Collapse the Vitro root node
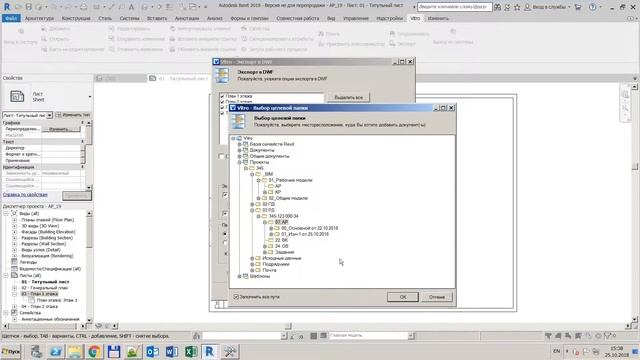 pyautogui.click(x=233, y=138)
